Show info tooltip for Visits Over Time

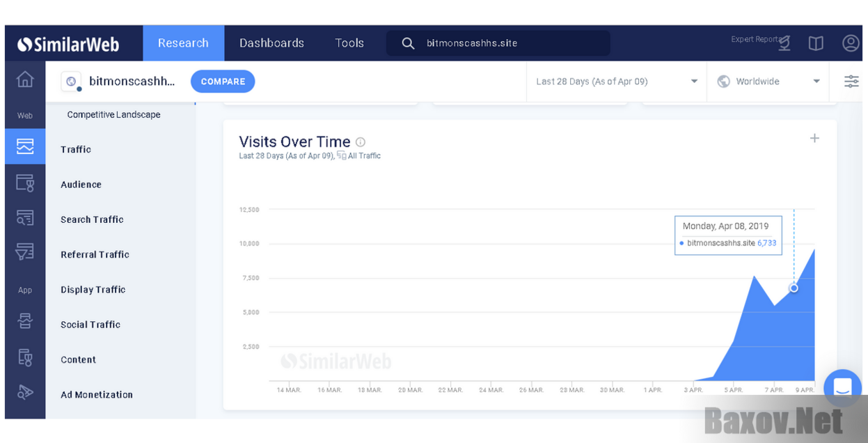pyautogui.click(x=360, y=142)
